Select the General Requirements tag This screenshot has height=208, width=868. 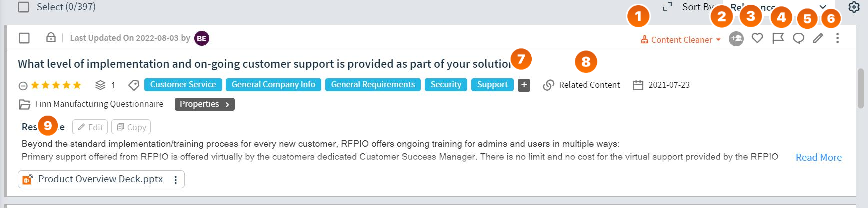tap(373, 85)
